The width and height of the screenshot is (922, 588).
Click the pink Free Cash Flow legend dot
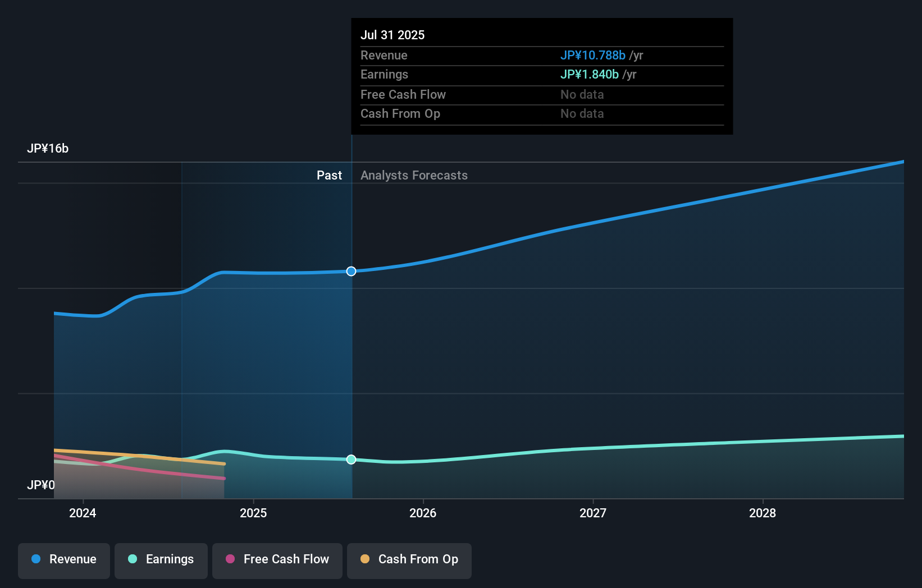tap(230, 559)
